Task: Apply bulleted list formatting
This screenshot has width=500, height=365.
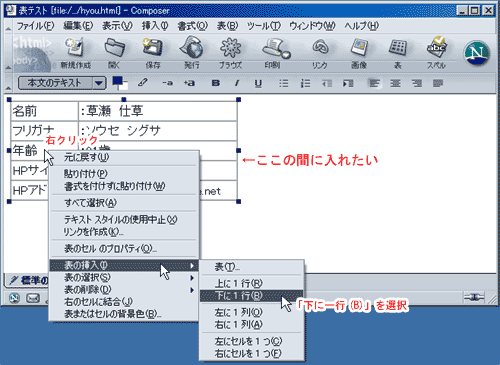Action: click(284, 83)
